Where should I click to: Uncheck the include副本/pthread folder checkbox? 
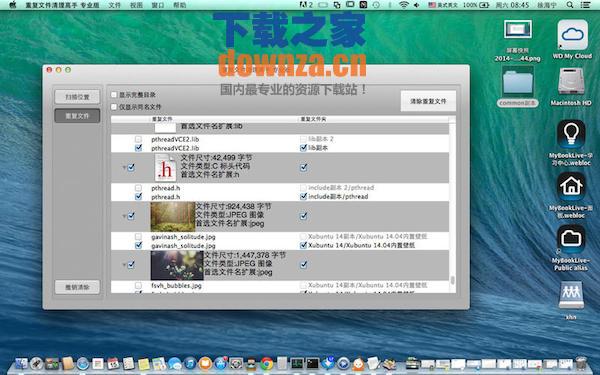click(x=303, y=196)
